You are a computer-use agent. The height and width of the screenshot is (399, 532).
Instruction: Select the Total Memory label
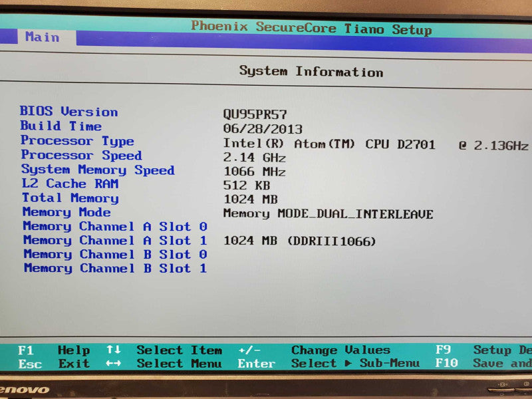pyautogui.click(x=70, y=198)
